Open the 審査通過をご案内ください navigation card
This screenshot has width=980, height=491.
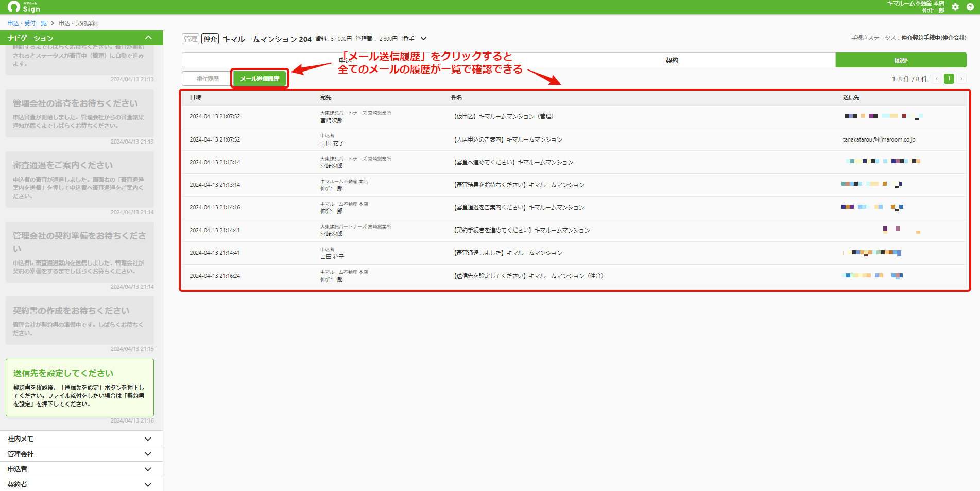point(80,180)
